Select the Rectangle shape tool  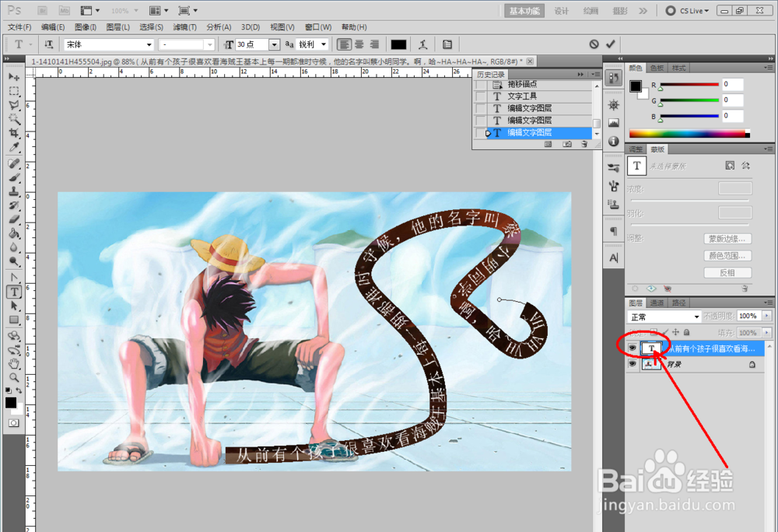tap(14, 320)
